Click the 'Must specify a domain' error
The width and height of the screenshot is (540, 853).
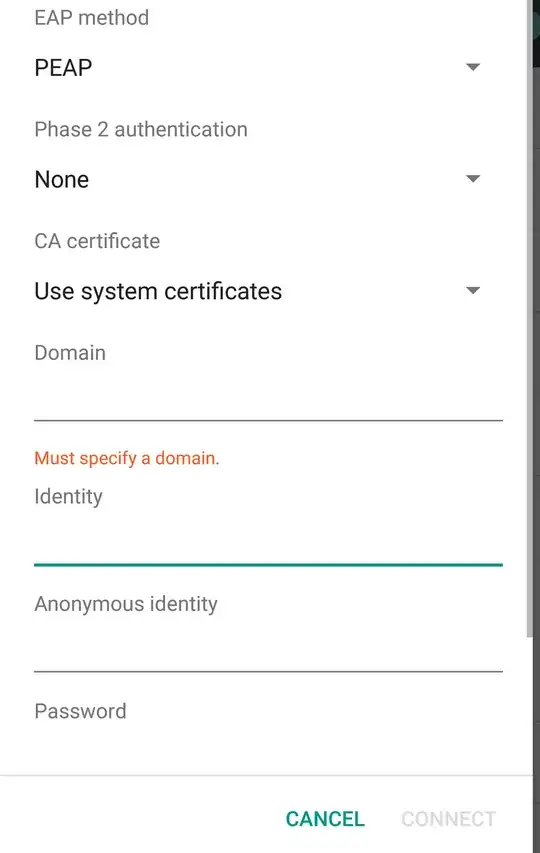click(127, 458)
